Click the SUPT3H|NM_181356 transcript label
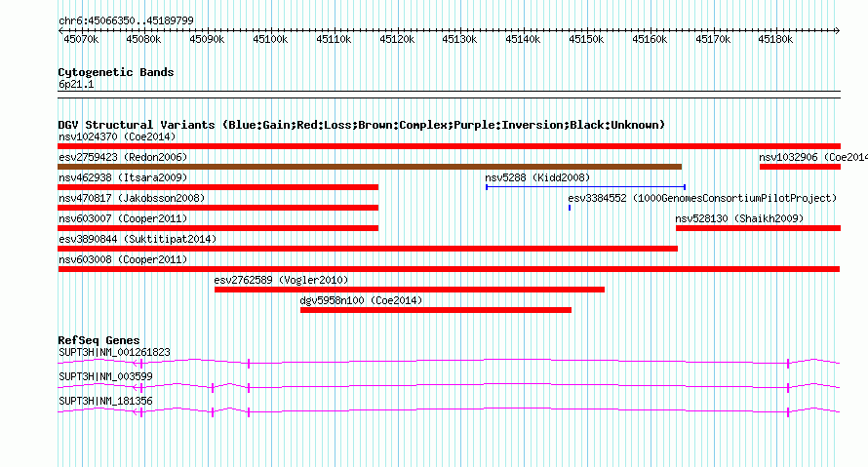 [105, 401]
